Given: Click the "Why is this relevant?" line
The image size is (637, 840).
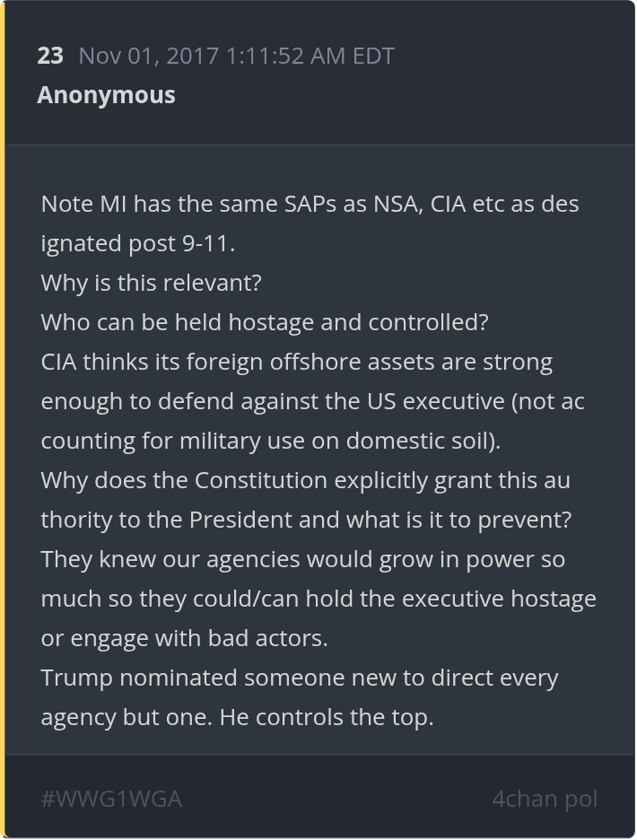Looking at the screenshot, I should (x=151, y=283).
